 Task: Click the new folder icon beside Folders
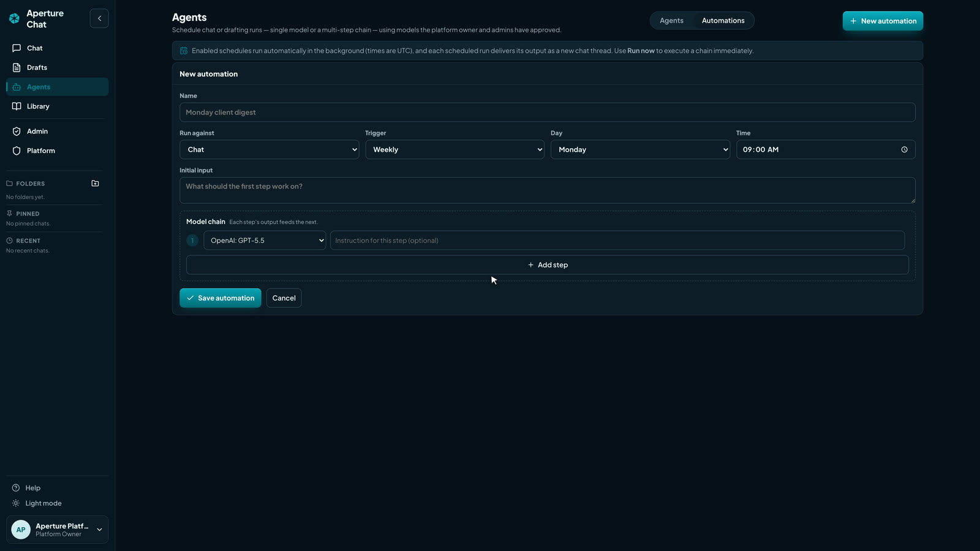[95, 183]
